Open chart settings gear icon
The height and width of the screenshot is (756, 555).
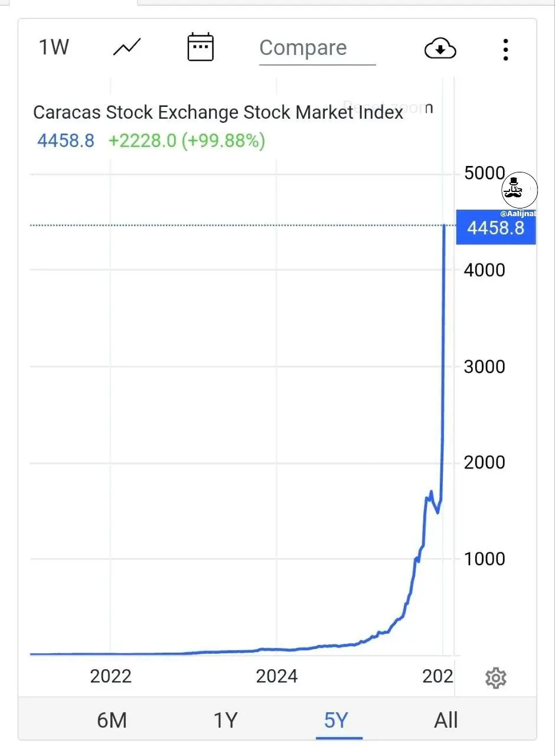point(495,678)
